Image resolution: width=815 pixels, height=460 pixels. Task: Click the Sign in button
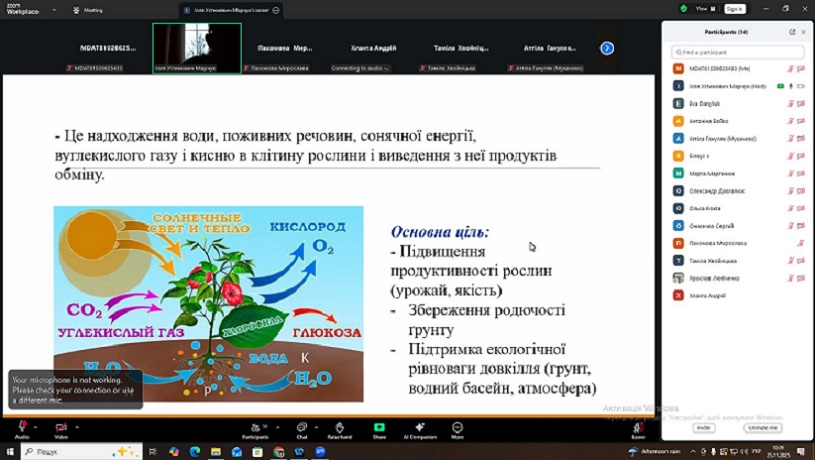tap(734, 9)
